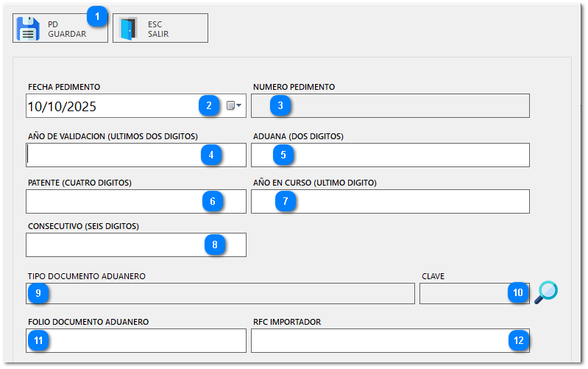Screen dimensions: 588x369
Task: Click the Fecha Pedimento date field
Action: [110, 106]
